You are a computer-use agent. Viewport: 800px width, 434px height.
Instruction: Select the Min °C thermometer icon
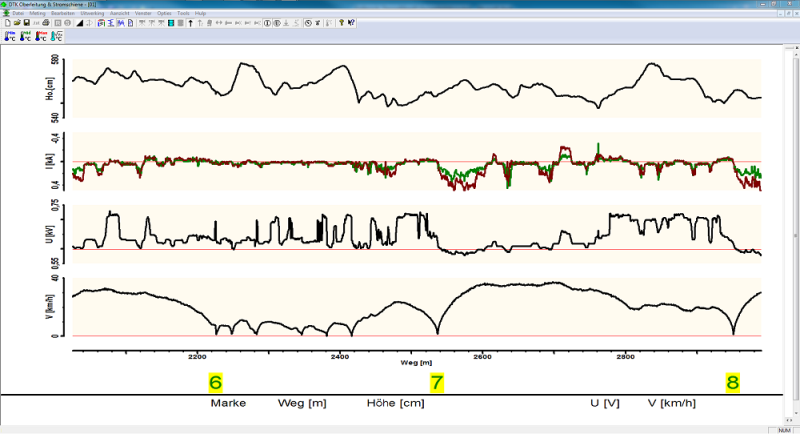pos(9,36)
